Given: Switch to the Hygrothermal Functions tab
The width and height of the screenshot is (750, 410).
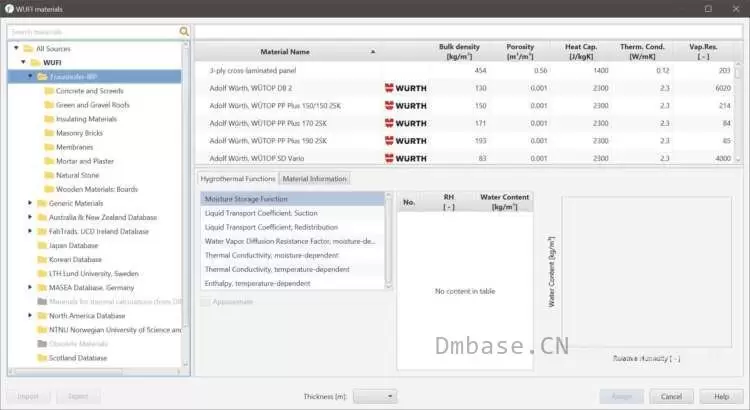Looking at the screenshot, I should 238,178.
